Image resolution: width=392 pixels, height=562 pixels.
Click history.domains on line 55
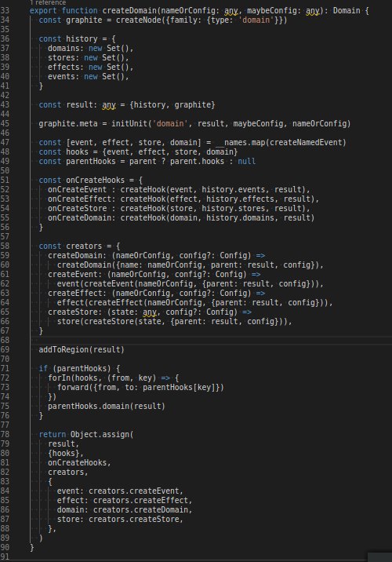(x=238, y=217)
